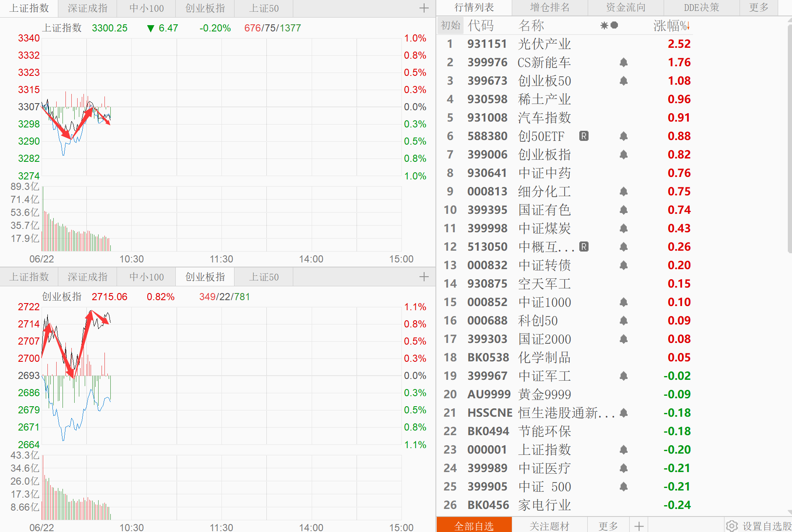The image size is (792, 532).
Task: Toggle the alert bell for 中证煤炭
Action: click(624, 228)
